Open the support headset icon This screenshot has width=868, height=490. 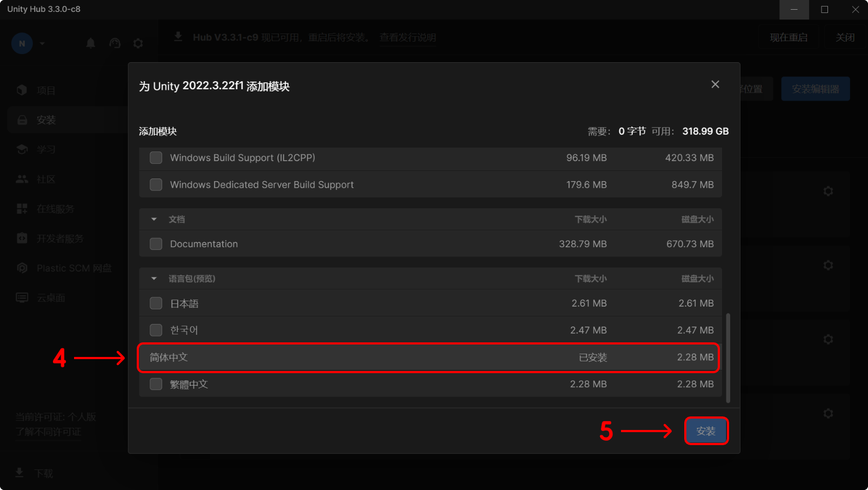point(115,43)
